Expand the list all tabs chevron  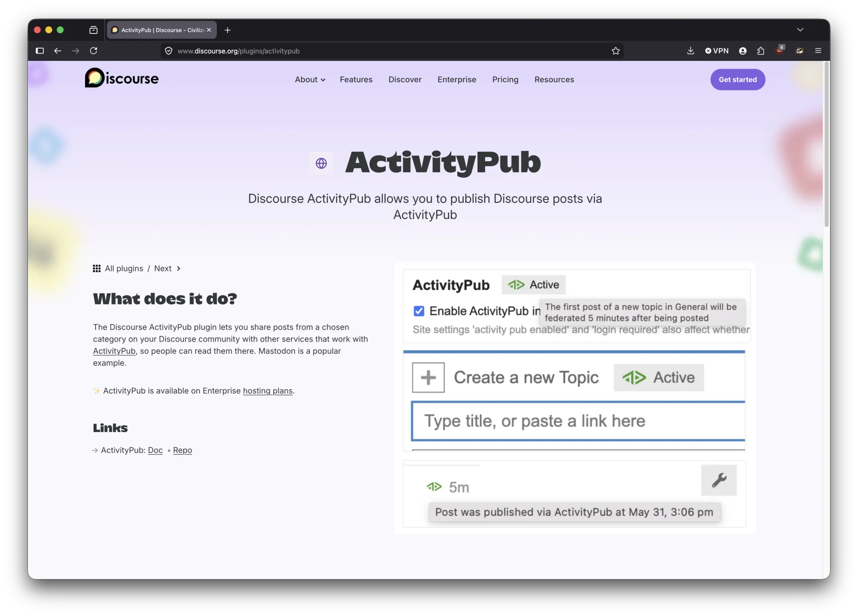pos(800,30)
